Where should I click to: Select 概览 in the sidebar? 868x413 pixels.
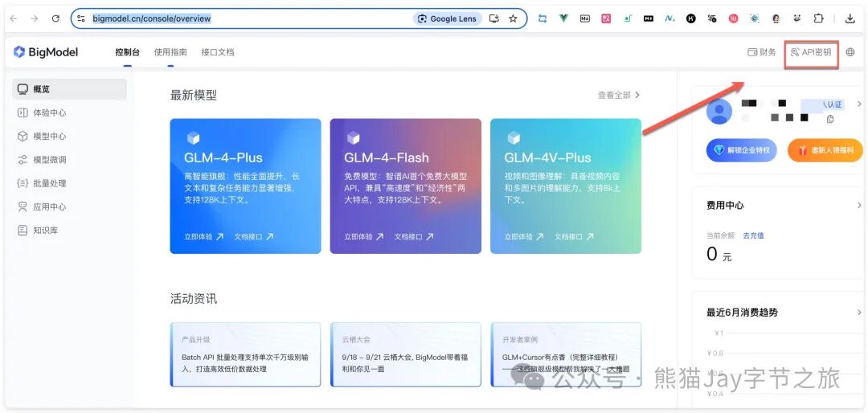69,89
